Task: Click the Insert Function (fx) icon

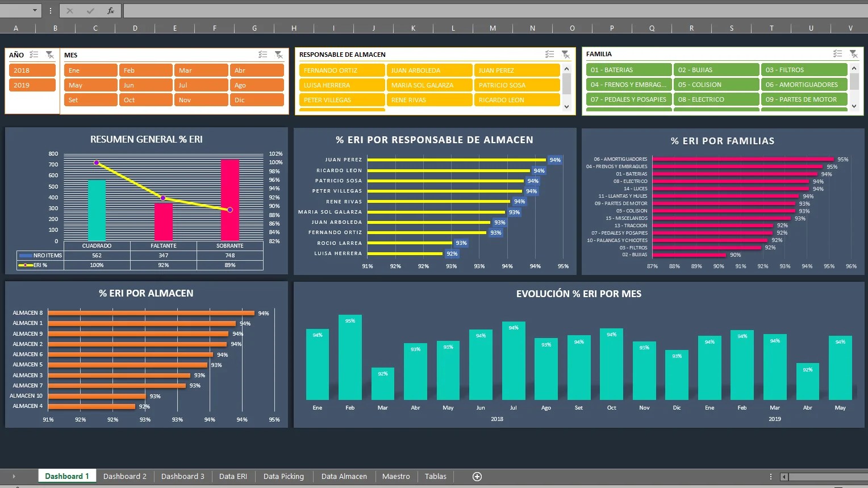Action: pos(111,10)
